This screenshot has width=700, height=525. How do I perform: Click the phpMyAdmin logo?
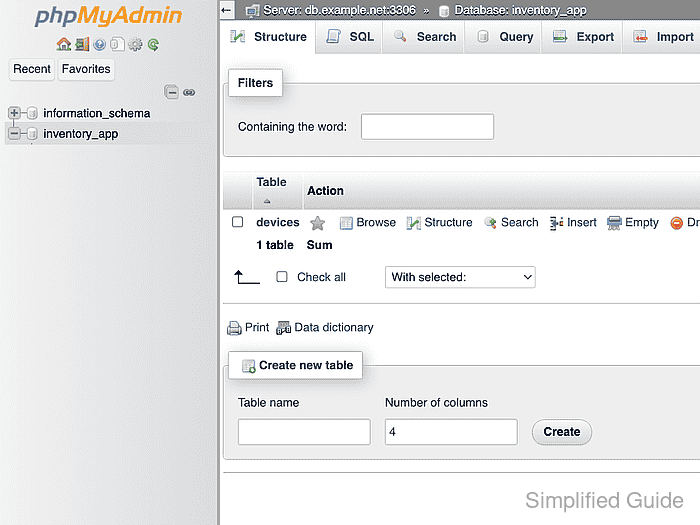coord(108,16)
